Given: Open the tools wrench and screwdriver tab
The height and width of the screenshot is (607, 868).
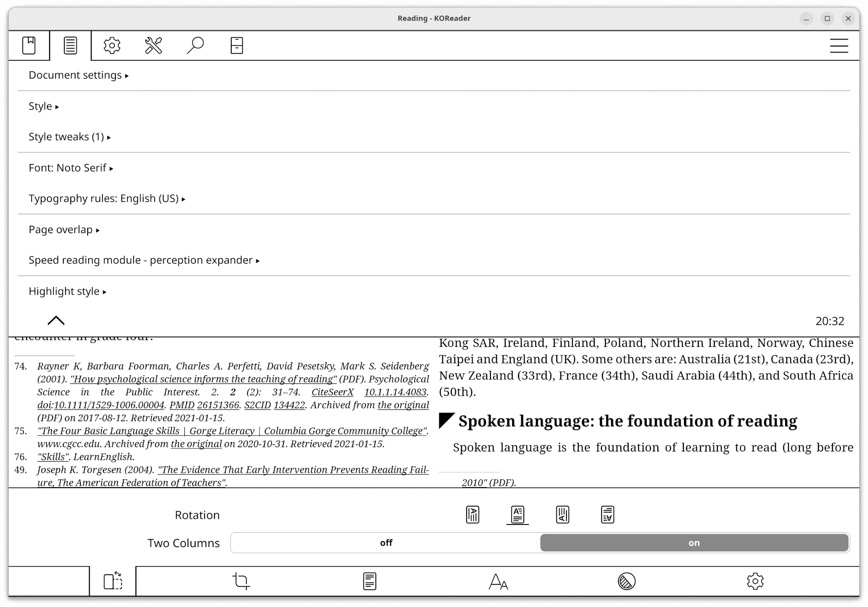Looking at the screenshot, I should point(154,45).
